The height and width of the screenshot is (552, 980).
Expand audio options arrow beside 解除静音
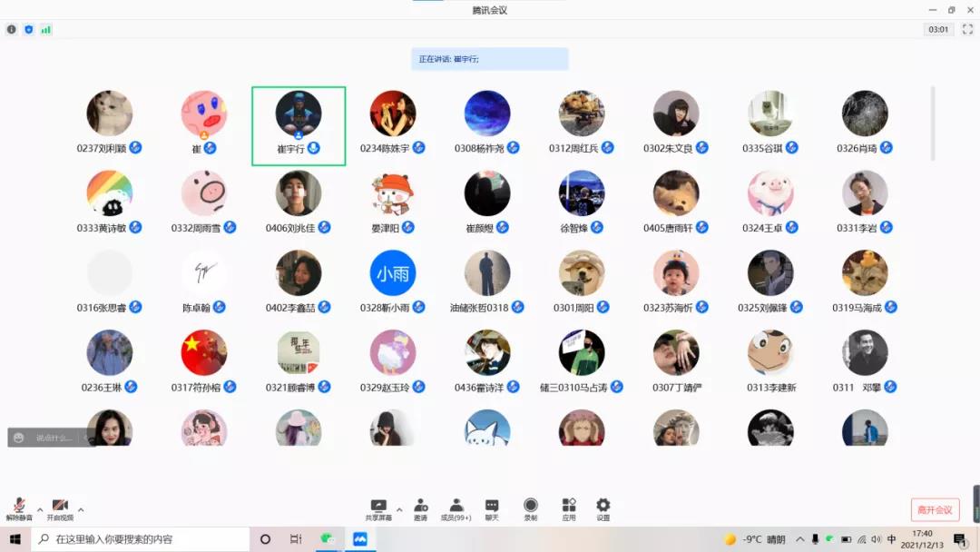(x=40, y=509)
